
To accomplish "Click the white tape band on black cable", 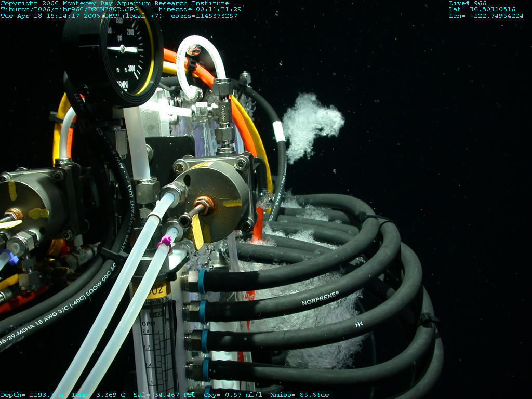I will (279, 131).
